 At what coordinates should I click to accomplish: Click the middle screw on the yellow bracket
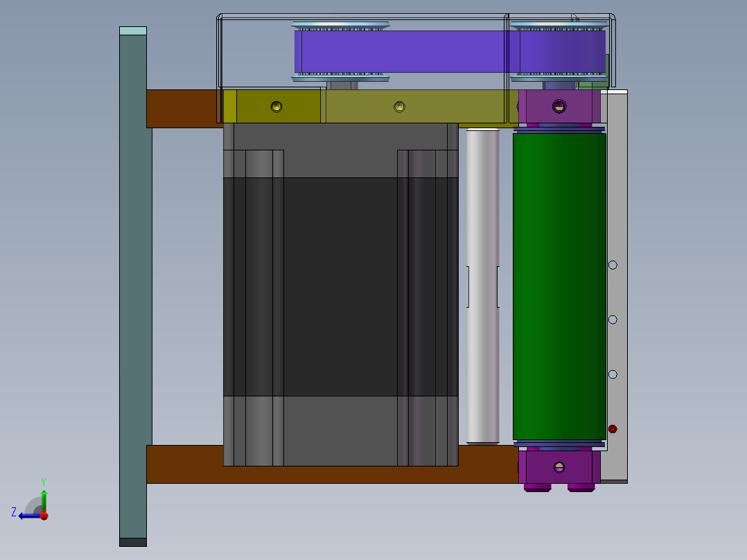tap(399, 107)
